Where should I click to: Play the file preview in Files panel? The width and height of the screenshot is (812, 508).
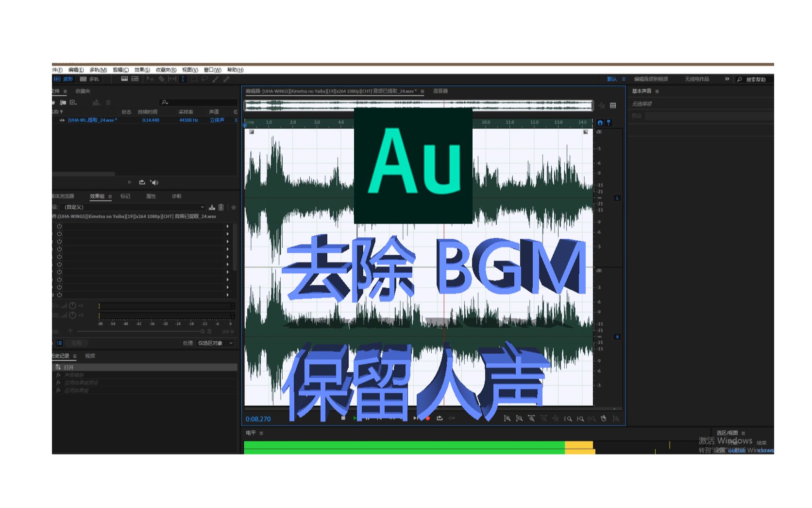pyautogui.click(x=130, y=182)
